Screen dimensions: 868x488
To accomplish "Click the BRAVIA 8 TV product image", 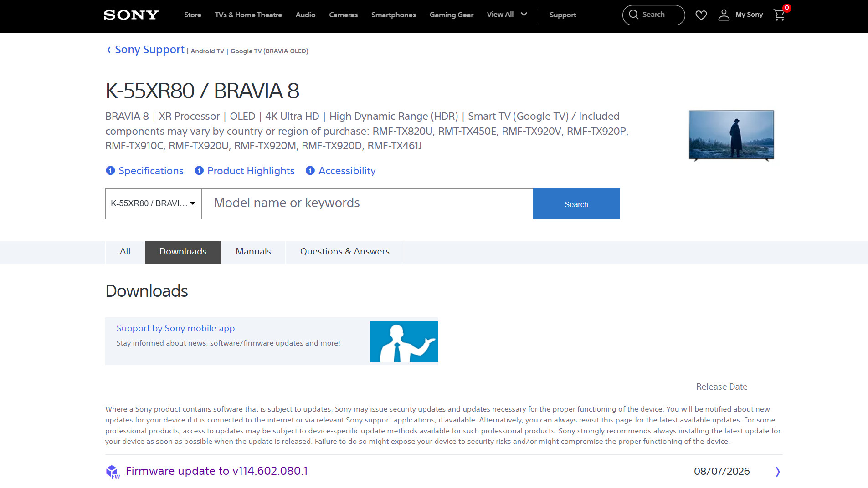I will (731, 136).
